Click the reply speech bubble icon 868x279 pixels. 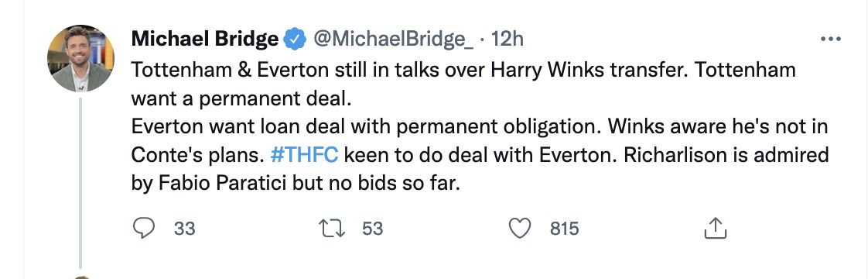[145, 228]
